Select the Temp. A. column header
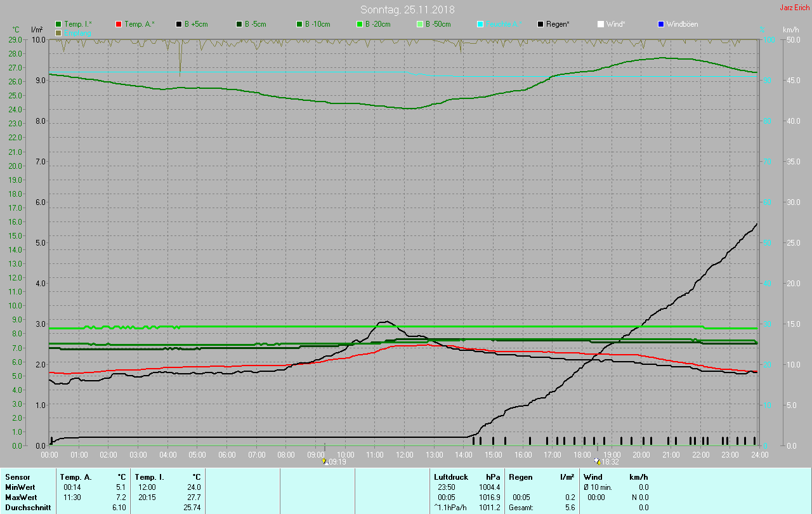The width and height of the screenshot is (812, 514). pos(75,477)
